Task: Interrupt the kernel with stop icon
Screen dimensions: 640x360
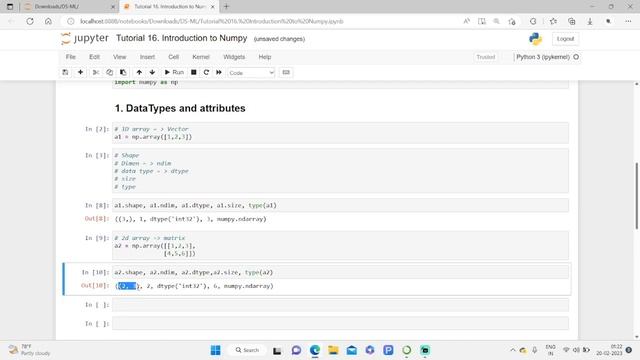Action: pos(194,72)
